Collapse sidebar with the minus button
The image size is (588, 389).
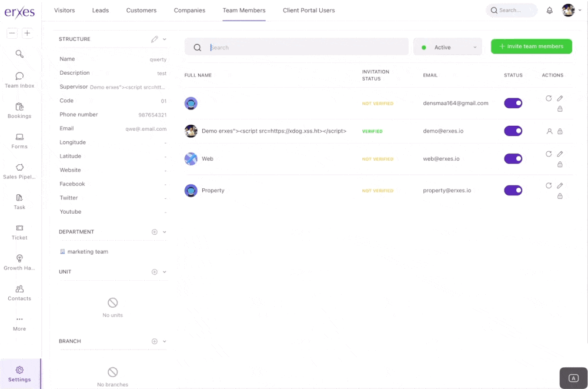click(12, 33)
